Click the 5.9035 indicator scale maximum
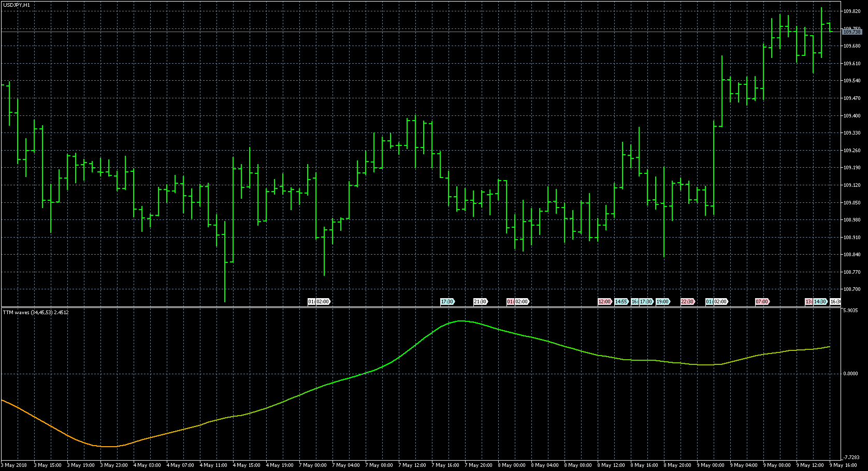868x471 pixels. pyautogui.click(x=851, y=311)
